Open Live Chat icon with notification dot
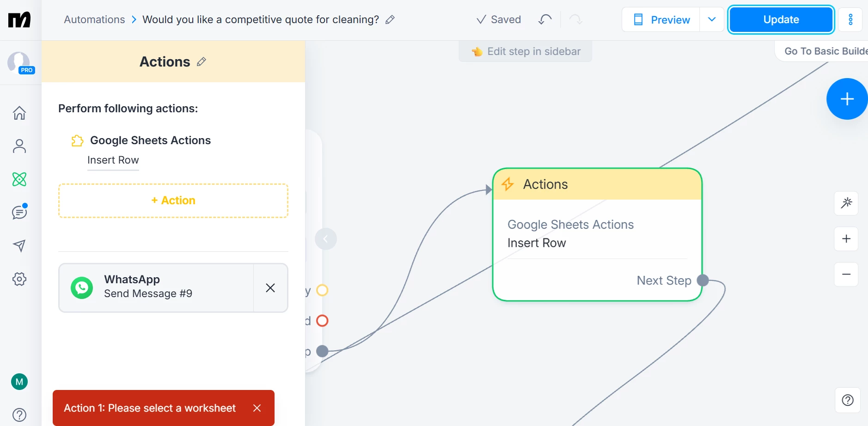Image resolution: width=868 pixels, height=426 pixels. (x=19, y=212)
